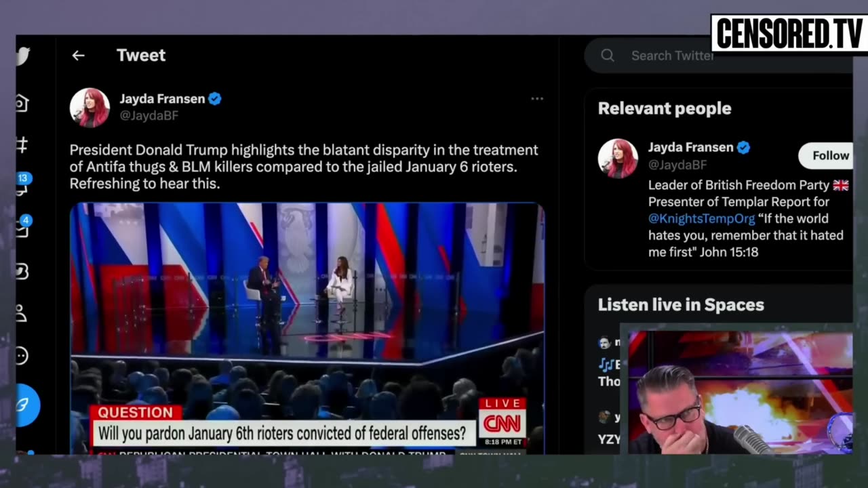The image size is (868, 488).
Task: Click @JaydaBF handle under Relevant people
Action: click(x=677, y=165)
